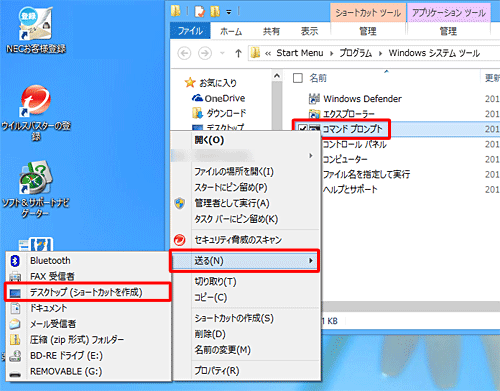Select the コンピューター file row

(x=410, y=159)
